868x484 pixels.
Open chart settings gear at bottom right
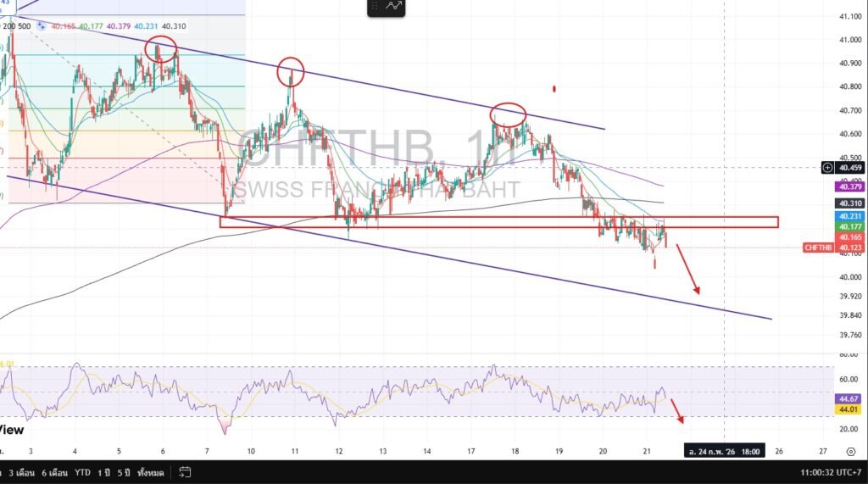tap(850, 451)
